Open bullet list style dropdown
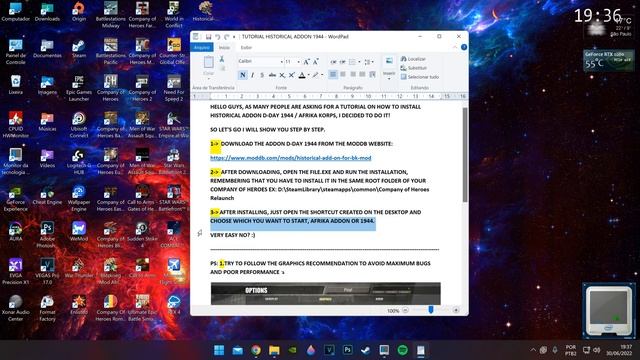Viewport: 640px width, 360px height. tap(359, 62)
